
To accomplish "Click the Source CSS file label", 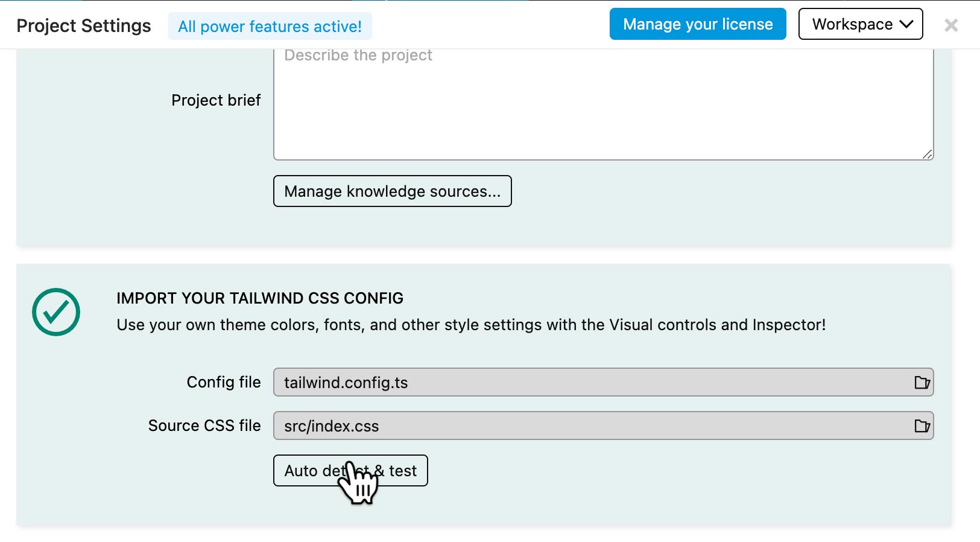I will point(204,426).
